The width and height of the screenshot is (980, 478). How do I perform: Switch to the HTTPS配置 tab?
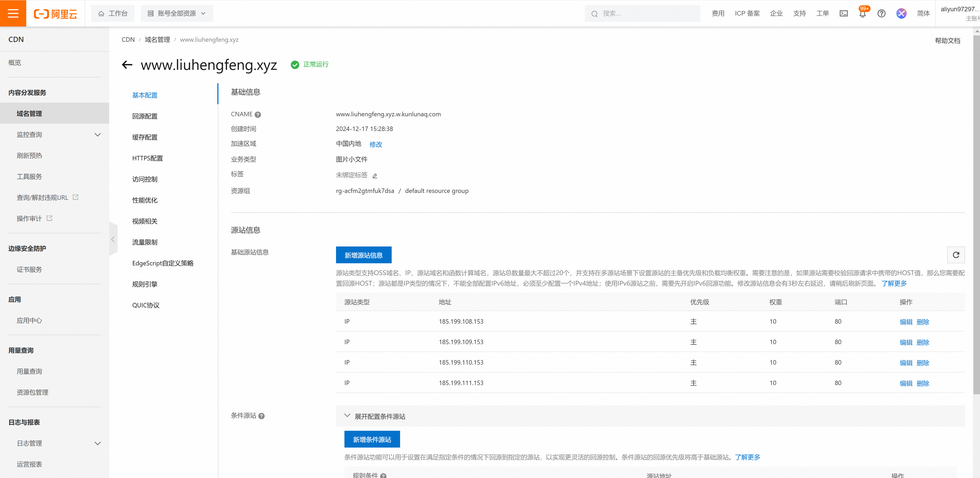[147, 158]
